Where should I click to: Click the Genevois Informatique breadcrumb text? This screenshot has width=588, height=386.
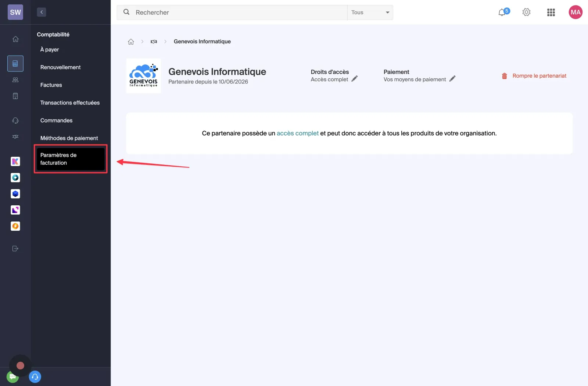202,42
